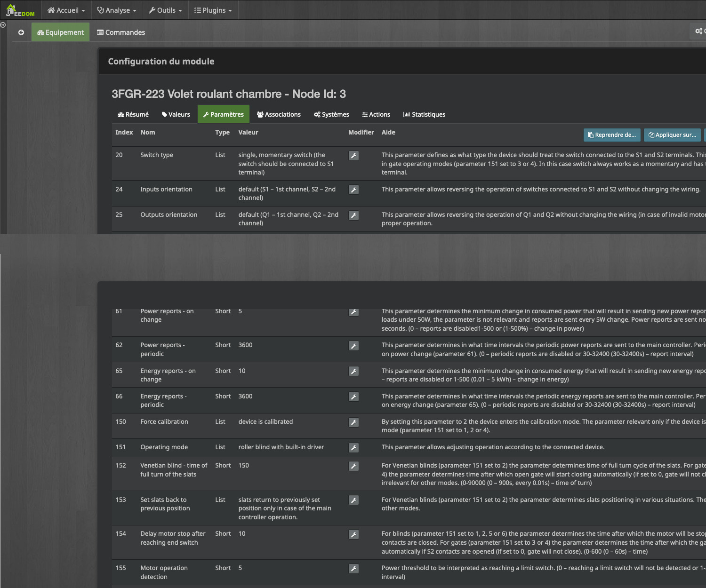Open the Analyse dropdown menu
Viewport: 706px width, 588px height.
[x=117, y=10]
